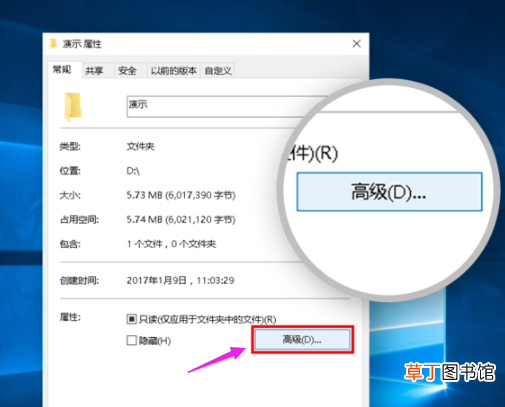Click the 占用空间: label
Screen dimensions: 505x407
(79, 220)
